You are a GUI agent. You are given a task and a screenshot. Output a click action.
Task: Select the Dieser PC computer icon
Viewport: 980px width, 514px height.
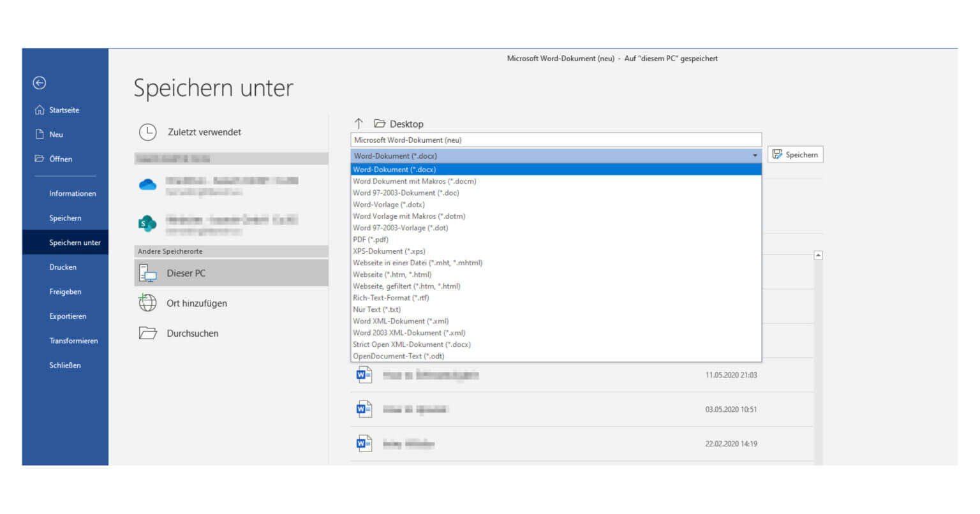tap(147, 273)
